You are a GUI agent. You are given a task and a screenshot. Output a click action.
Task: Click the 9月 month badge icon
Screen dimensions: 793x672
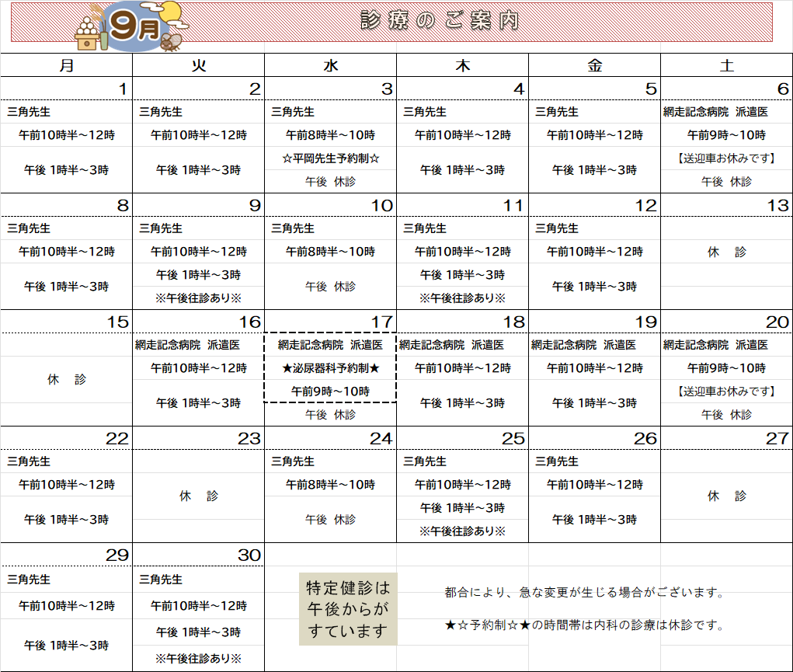[134, 28]
